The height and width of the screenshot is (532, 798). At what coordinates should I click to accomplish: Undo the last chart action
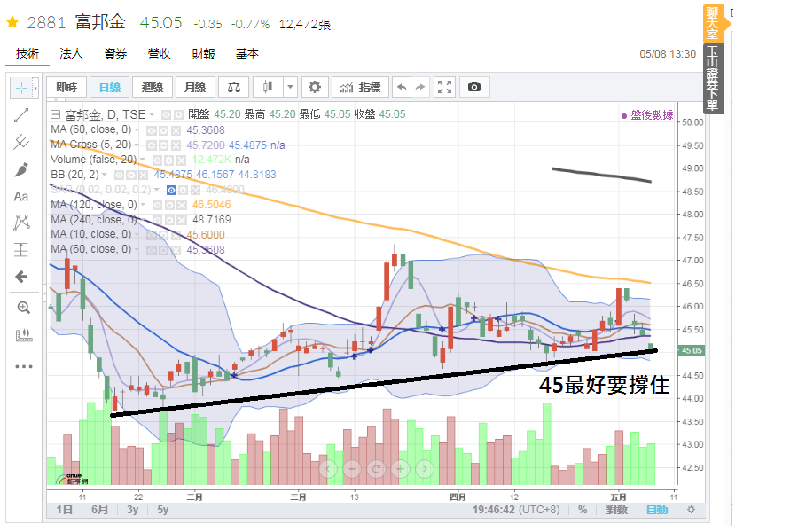point(402,87)
